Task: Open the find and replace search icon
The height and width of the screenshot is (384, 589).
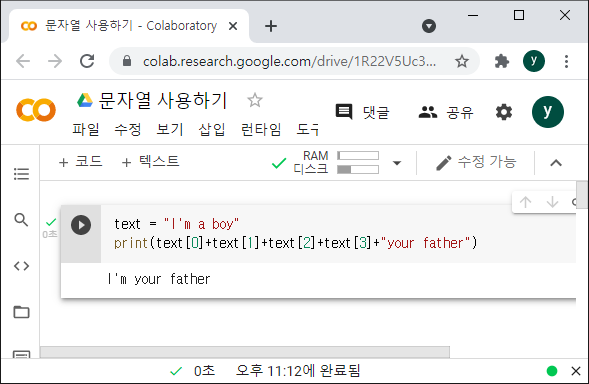Action: 21,220
